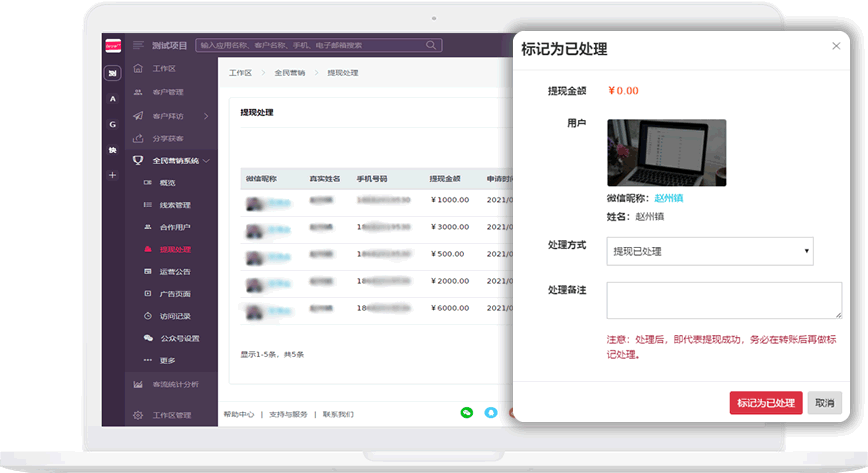The image size is (868, 473).
Task: Close the 标记为已处理 dialog with X
Action: point(836,46)
